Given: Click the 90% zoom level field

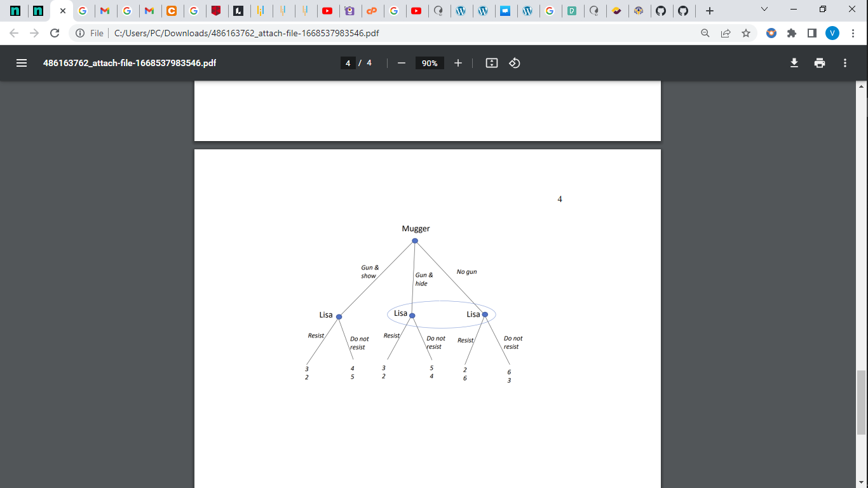Looking at the screenshot, I should (430, 63).
